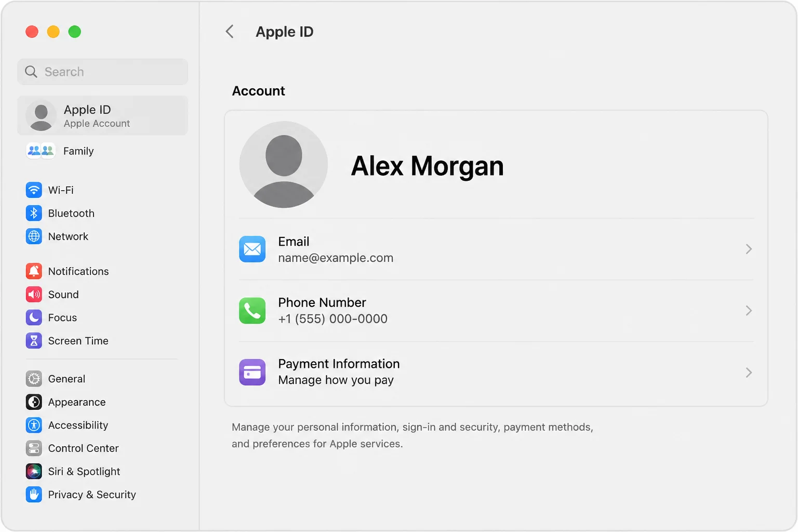Viewport: 798px width, 532px height.
Task: Click the Email row title
Action: coord(294,242)
